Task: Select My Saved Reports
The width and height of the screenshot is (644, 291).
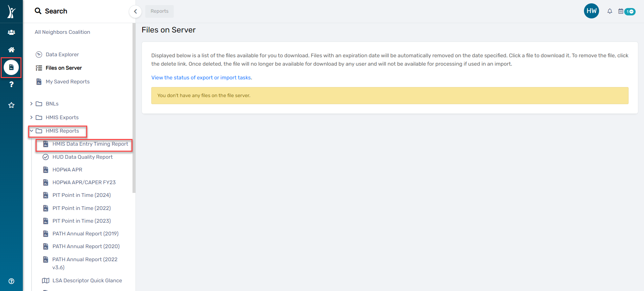Action: click(x=67, y=82)
